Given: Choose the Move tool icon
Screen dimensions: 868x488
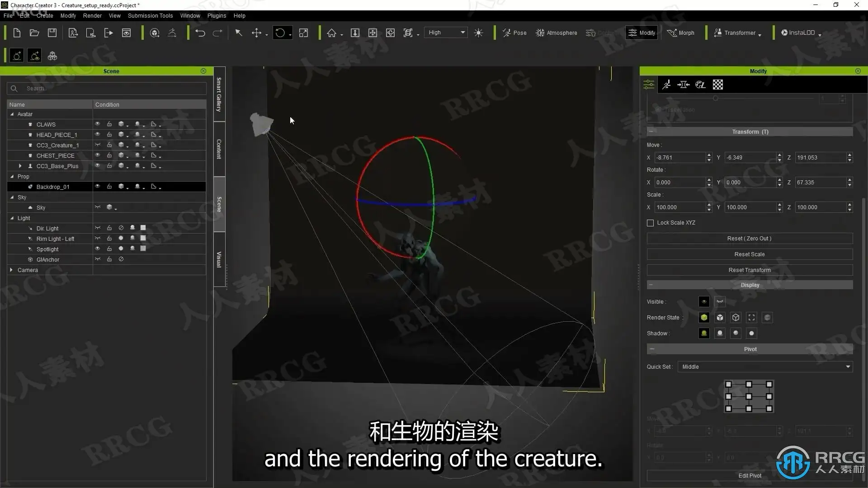Looking at the screenshot, I should (x=256, y=33).
